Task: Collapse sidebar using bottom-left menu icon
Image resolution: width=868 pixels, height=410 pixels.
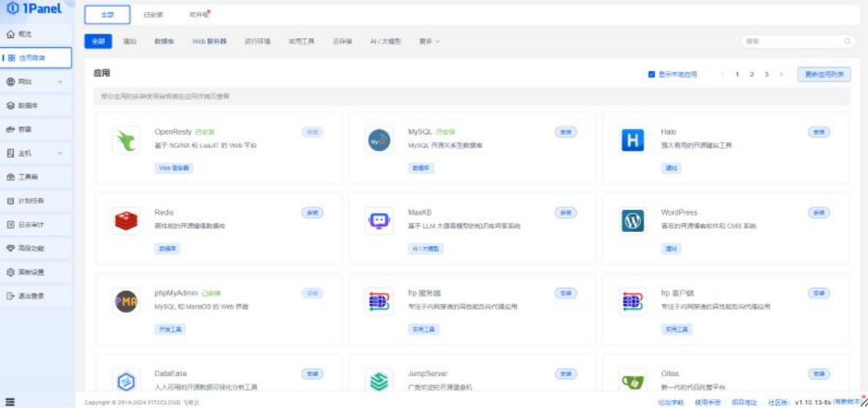Action: click(10, 401)
